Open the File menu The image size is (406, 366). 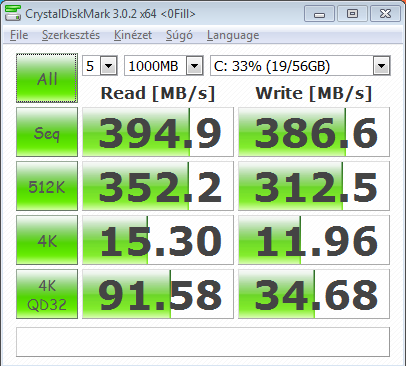(19, 35)
